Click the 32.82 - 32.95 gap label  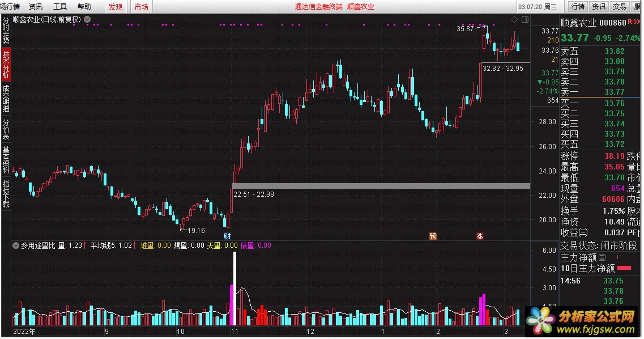[503, 69]
